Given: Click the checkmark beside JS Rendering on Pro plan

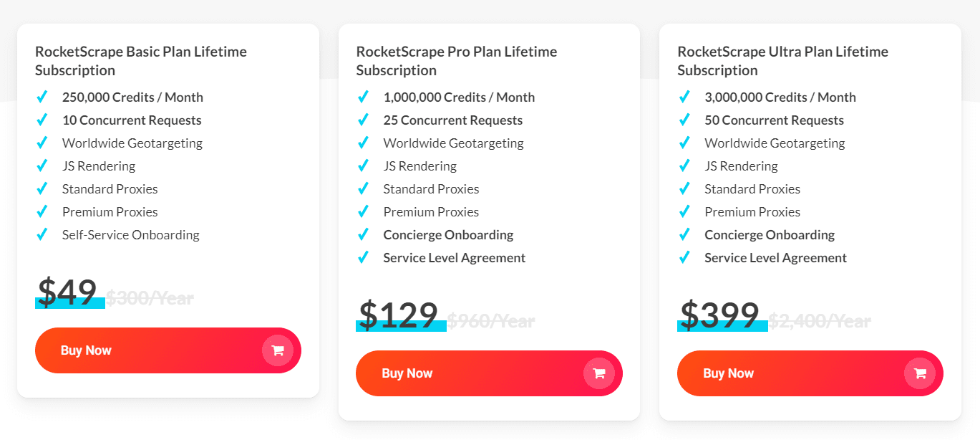Looking at the screenshot, I should tap(363, 166).
